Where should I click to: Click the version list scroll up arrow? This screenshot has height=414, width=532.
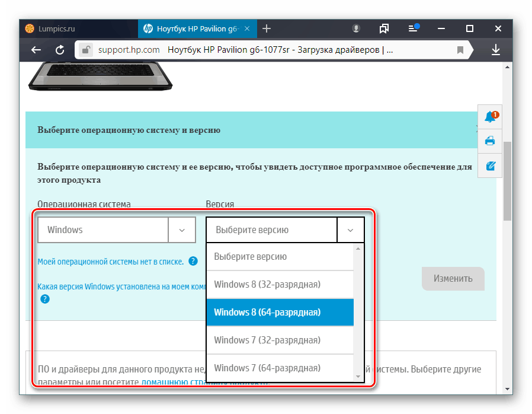coord(358,249)
